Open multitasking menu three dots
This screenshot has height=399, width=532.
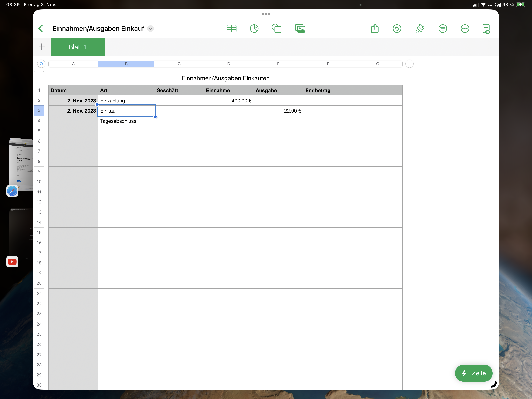tap(266, 14)
